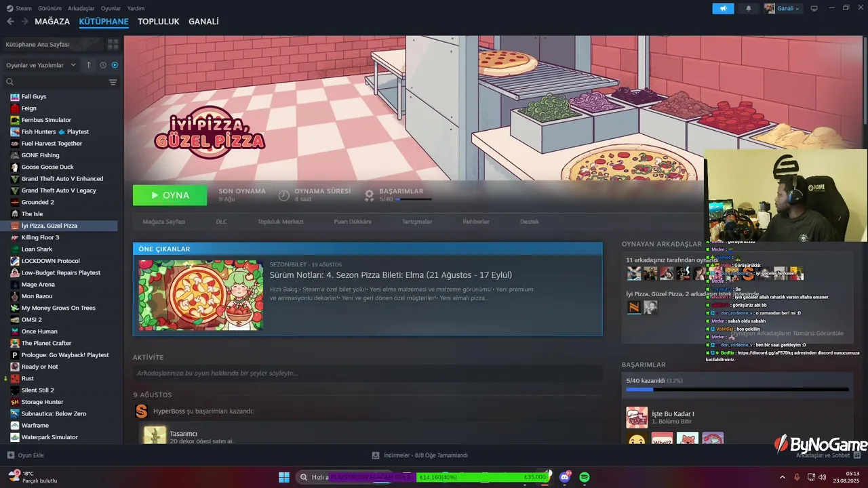Open the GANALİ profile tab
The image size is (868, 488).
click(x=203, y=22)
